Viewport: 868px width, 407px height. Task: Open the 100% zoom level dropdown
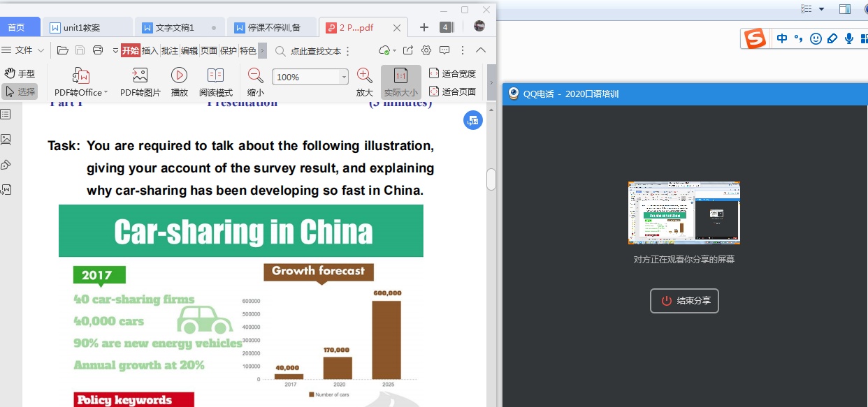tap(343, 77)
